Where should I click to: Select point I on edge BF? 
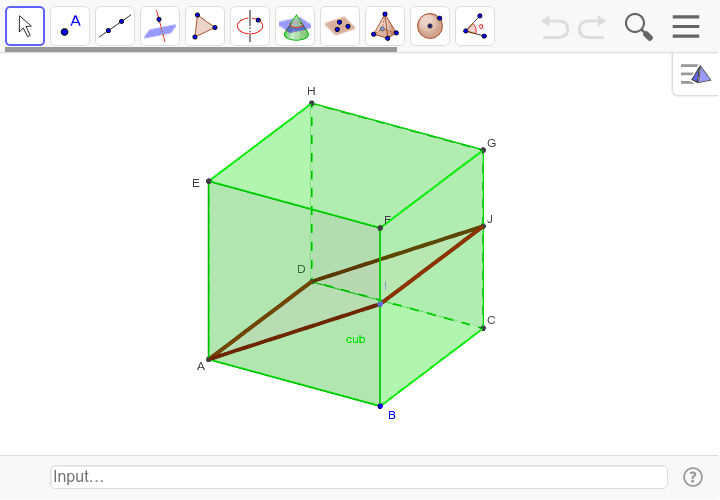pyautogui.click(x=380, y=304)
